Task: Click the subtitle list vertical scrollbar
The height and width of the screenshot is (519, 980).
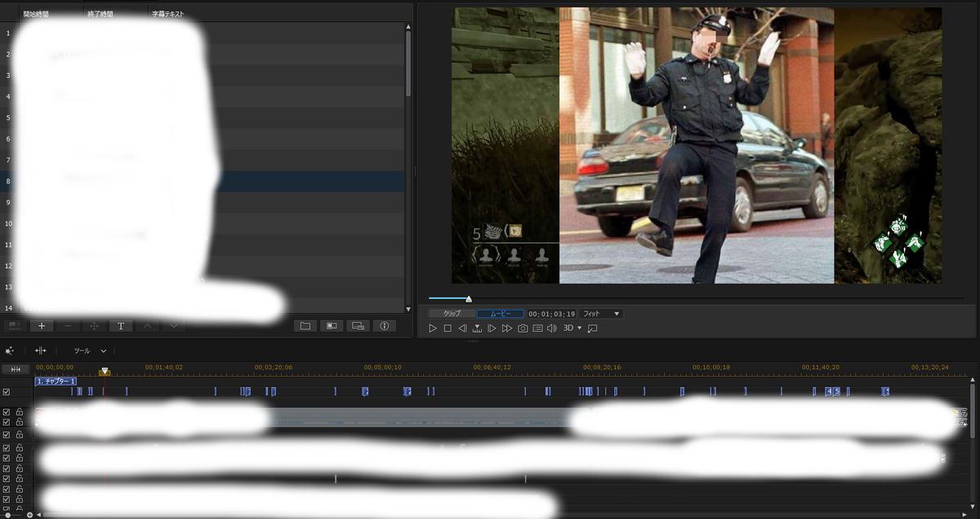Action: coord(408,65)
